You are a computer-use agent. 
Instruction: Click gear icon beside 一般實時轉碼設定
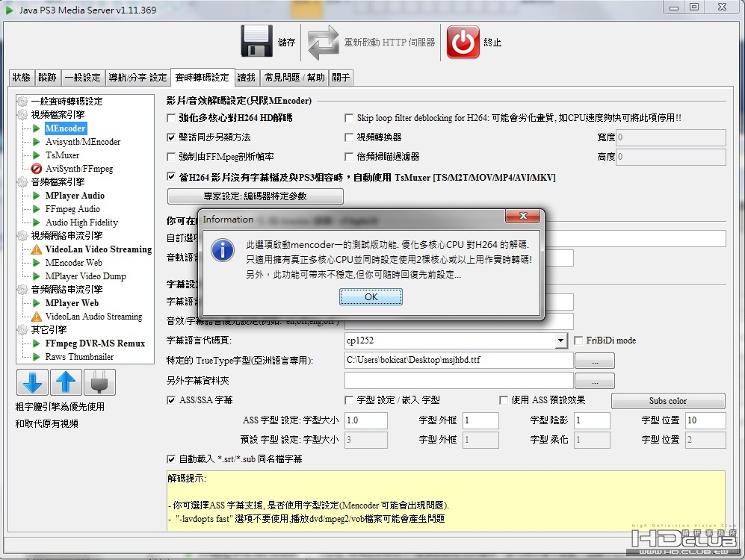coord(22,101)
